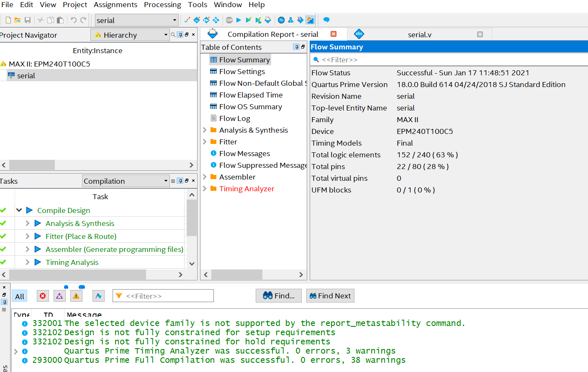The image size is (588, 372).
Task: Open the Assignments menu
Action: [116, 5]
